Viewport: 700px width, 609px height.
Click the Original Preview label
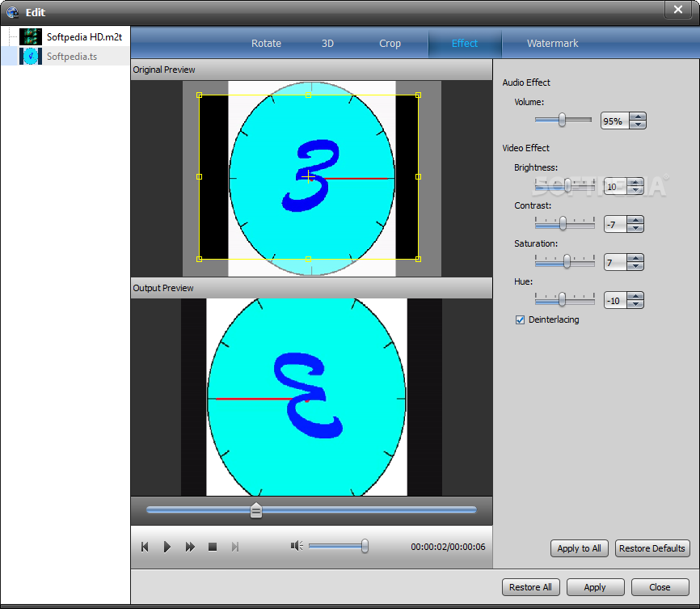point(164,70)
